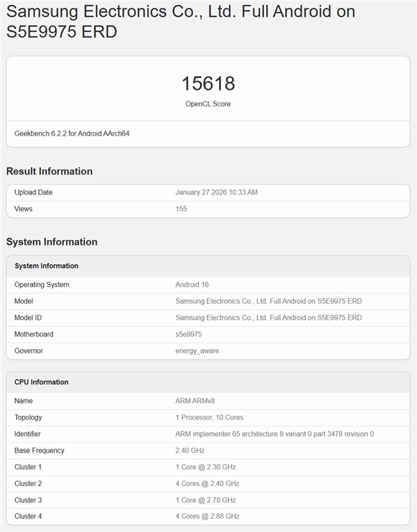Click the Model ID row value text
The image size is (417, 532).
click(268, 318)
